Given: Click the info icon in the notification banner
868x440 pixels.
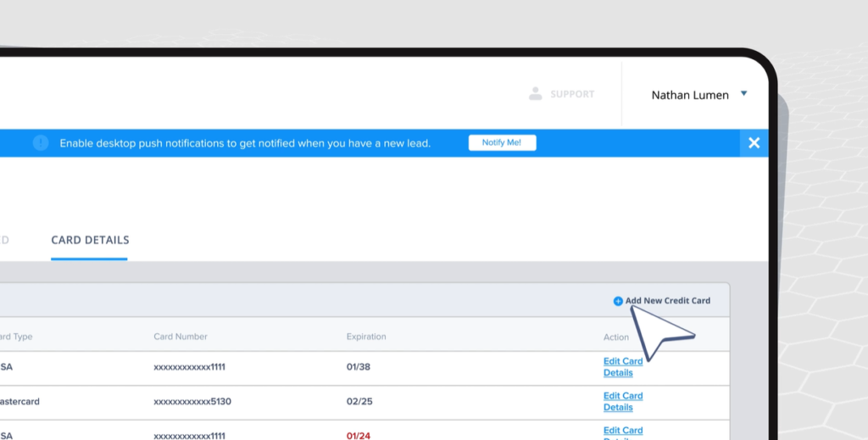Looking at the screenshot, I should [40, 143].
